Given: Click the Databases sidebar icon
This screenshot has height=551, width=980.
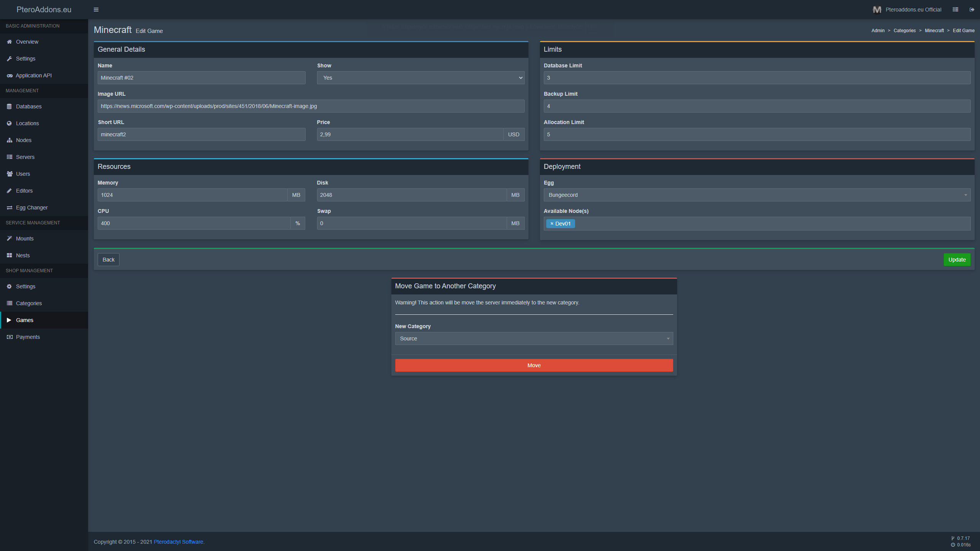Looking at the screenshot, I should pyautogui.click(x=9, y=106).
